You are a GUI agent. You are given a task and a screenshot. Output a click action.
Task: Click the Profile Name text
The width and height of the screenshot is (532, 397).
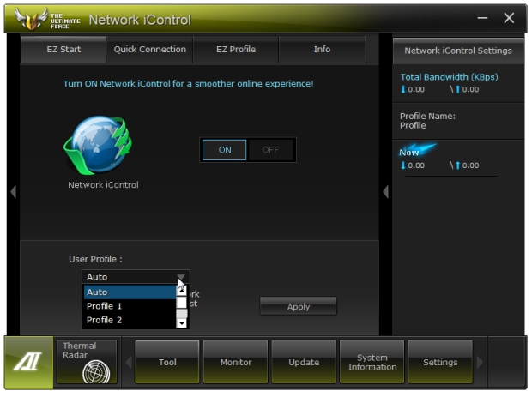427,121
